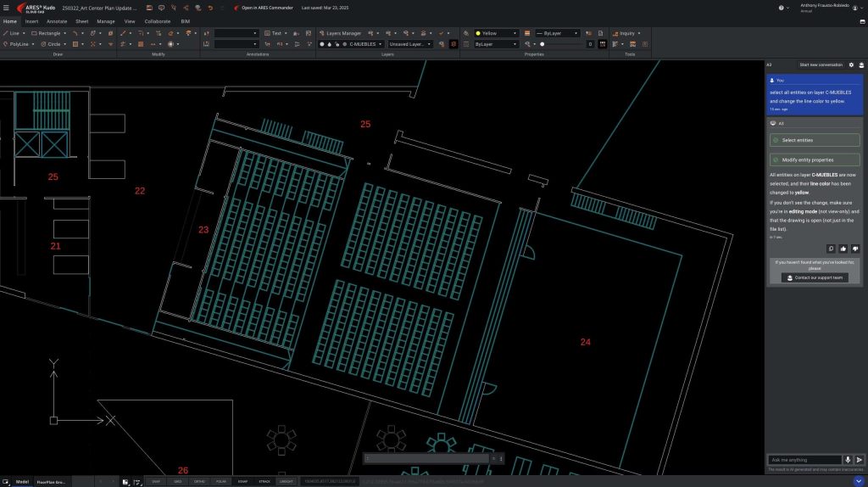This screenshot has width=868, height=487.
Task: Toggle GRID in status bar
Action: click(178, 481)
